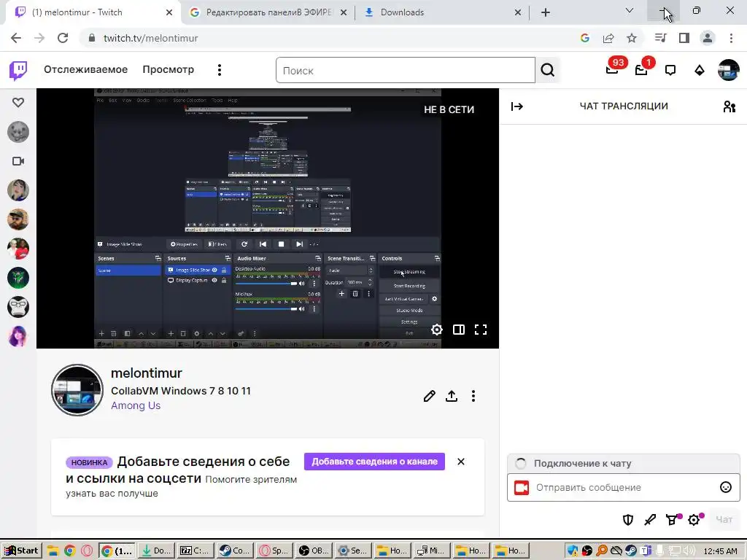The image size is (747, 560).
Task: Open the OBS taskbar button
Action: click(314, 551)
